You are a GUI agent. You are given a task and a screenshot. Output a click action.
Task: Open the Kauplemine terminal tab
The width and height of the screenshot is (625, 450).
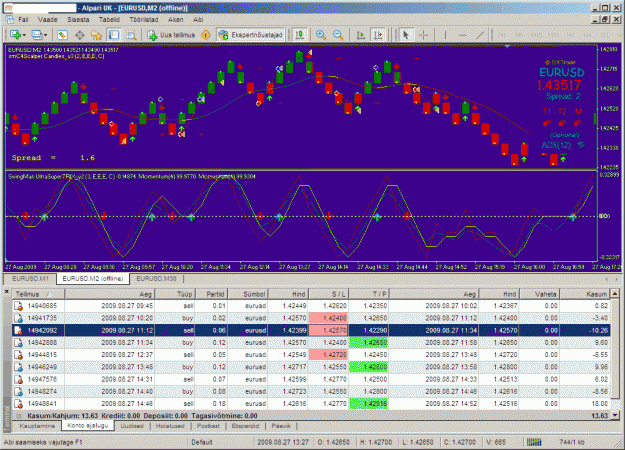37,426
